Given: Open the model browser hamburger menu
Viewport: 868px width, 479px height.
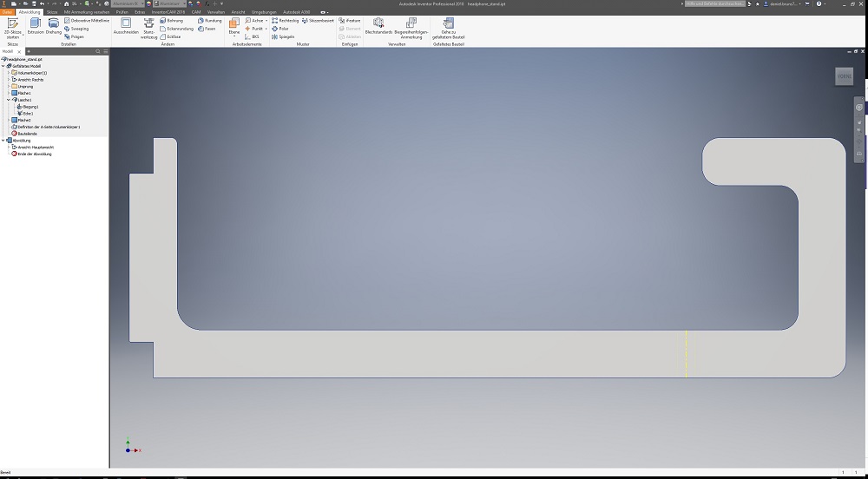Looking at the screenshot, I should (106, 51).
